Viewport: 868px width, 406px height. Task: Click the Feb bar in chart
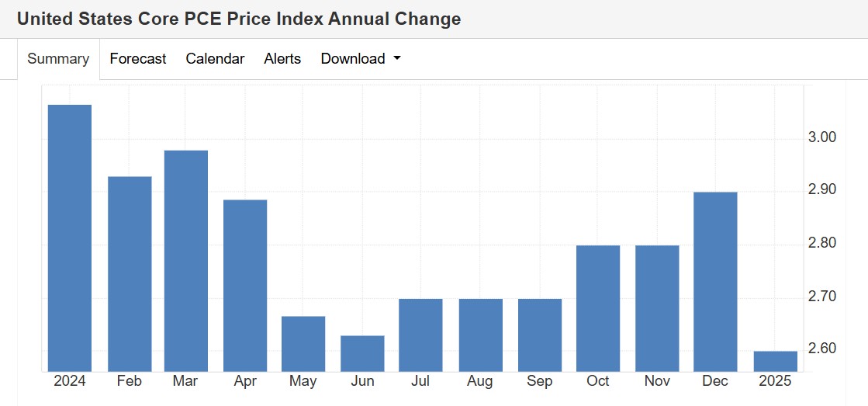(x=130, y=274)
